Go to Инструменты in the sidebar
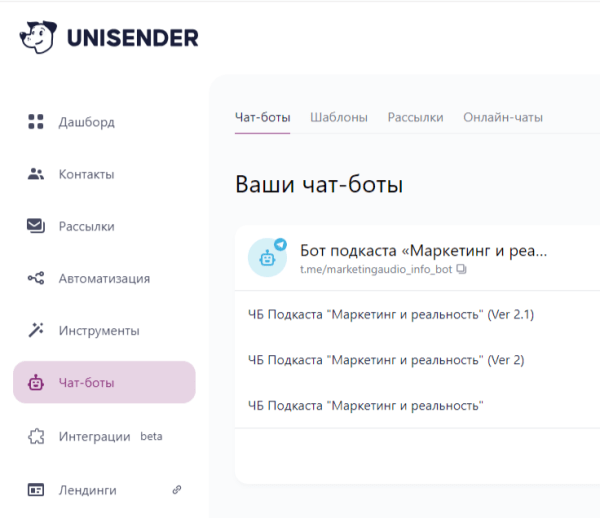This screenshot has width=600, height=518. [99, 331]
